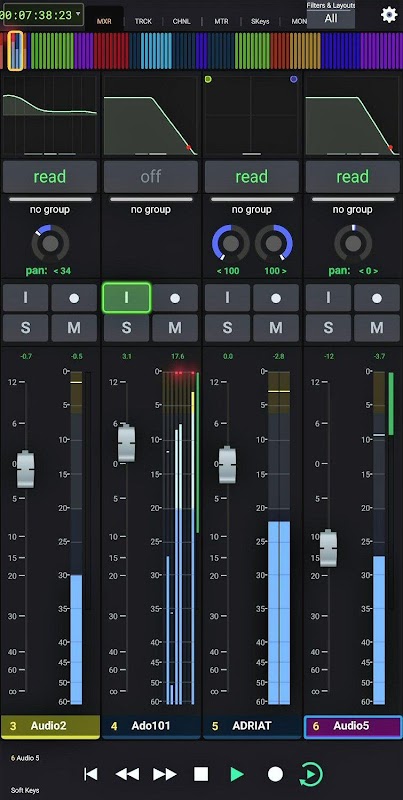Click the Ado101 automation 'off' button
This screenshot has height=800, width=403.
[x=150, y=177]
